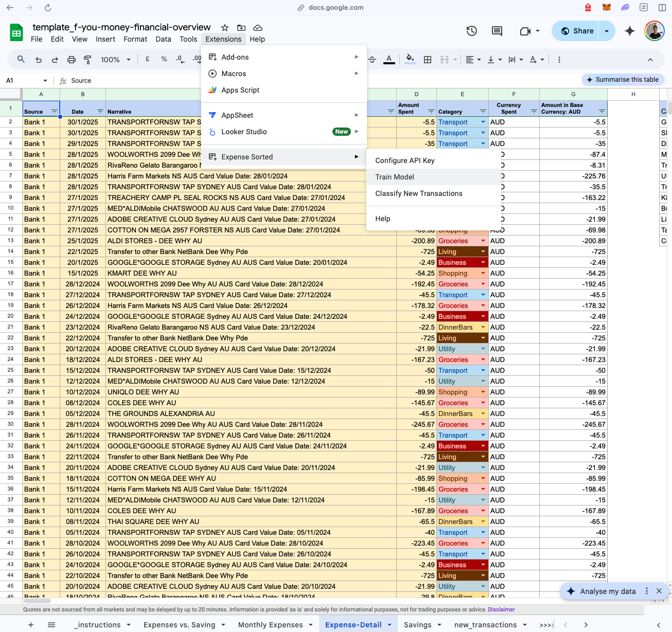Screen dimensions: 672x632
Task: Click the search menus magnifier icon
Action: [21, 60]
